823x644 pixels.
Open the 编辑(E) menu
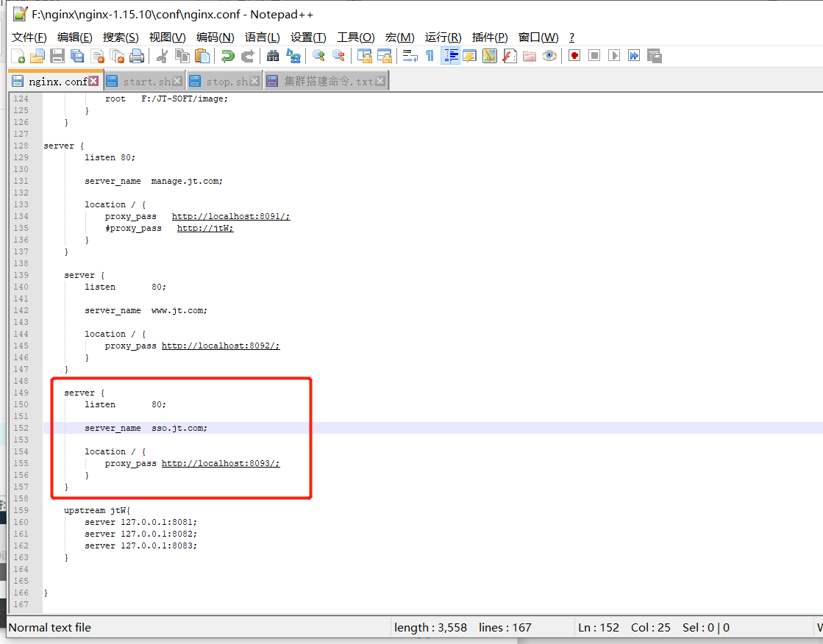click(x=74, y=37)
